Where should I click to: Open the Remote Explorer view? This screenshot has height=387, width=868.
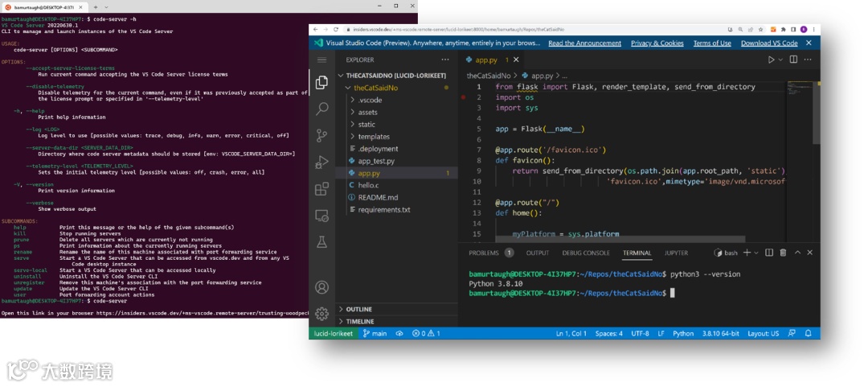321,215
